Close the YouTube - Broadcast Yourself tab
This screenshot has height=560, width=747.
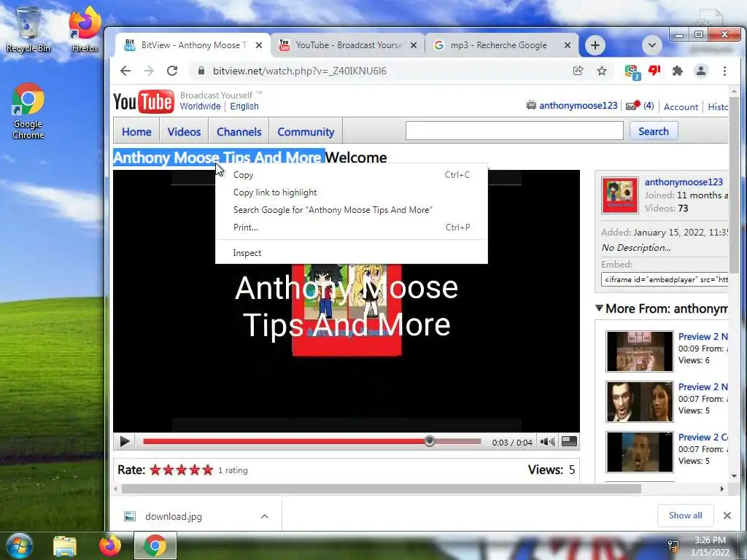pyautogui.click(x=414, y=45)
